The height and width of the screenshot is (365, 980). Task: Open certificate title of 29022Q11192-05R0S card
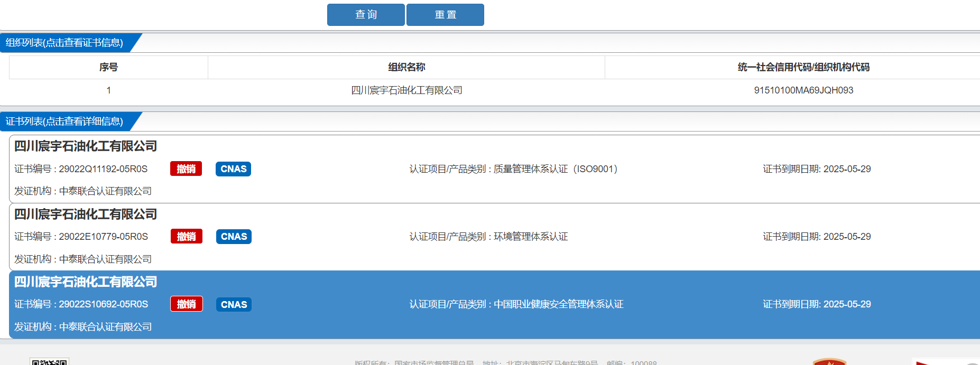point(86,146)
